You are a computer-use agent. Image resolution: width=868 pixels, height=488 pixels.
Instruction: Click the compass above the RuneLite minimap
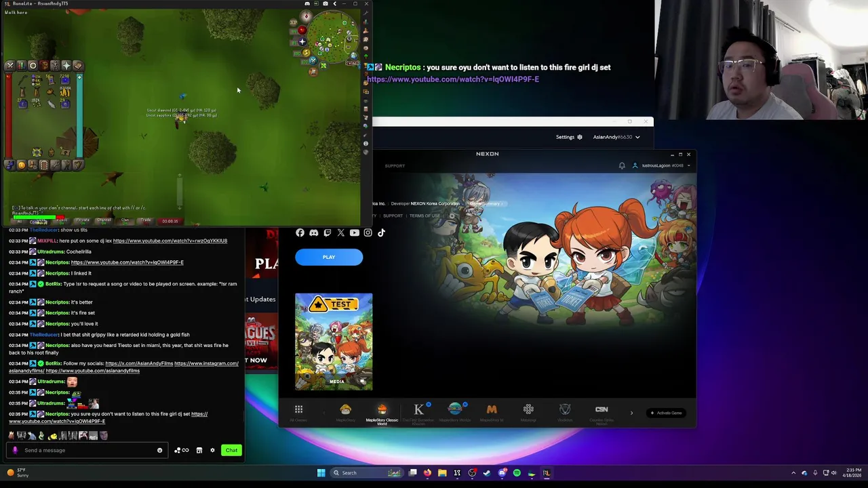pyautogui.click(x=307, y=16)
